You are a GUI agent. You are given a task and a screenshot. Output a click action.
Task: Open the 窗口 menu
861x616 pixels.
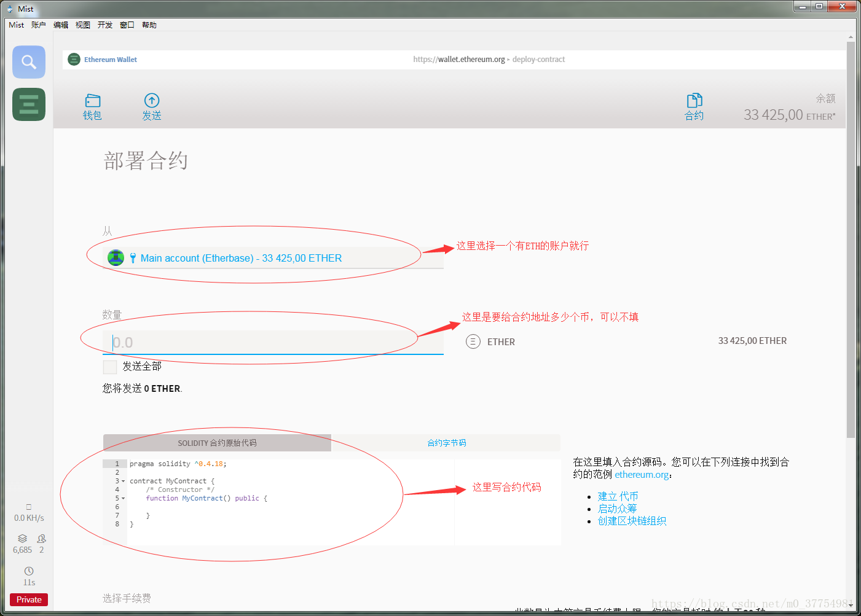pyautogui.click(x=127, y=25)
